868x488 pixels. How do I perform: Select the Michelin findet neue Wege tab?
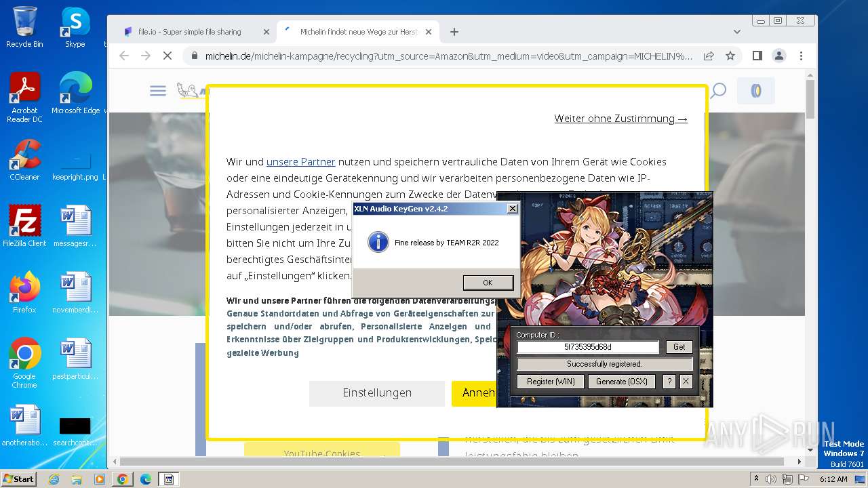(359, 32)
